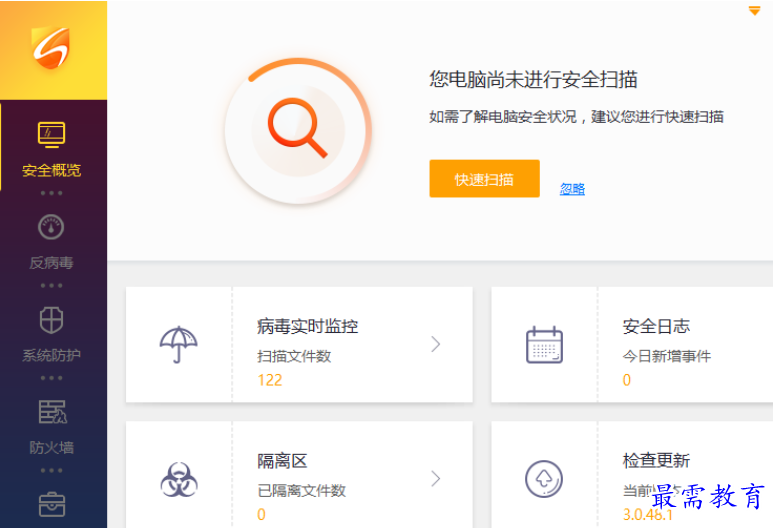Open the 反病毒 gauge icon
The image size is (773, 528).
[51, 227]
